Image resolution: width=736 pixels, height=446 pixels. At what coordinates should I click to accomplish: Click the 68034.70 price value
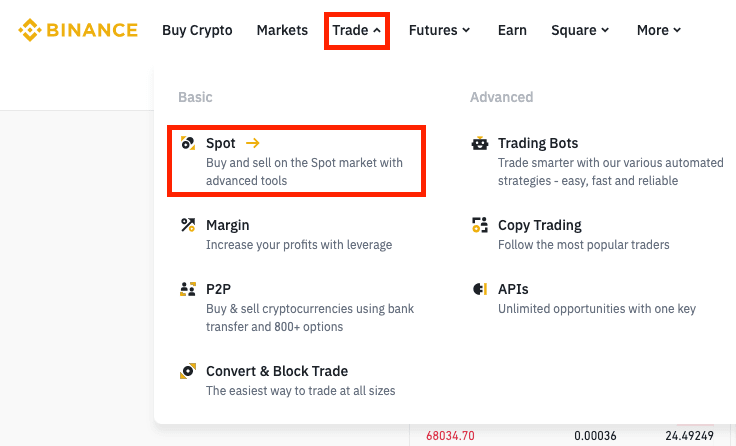(450, 436)
